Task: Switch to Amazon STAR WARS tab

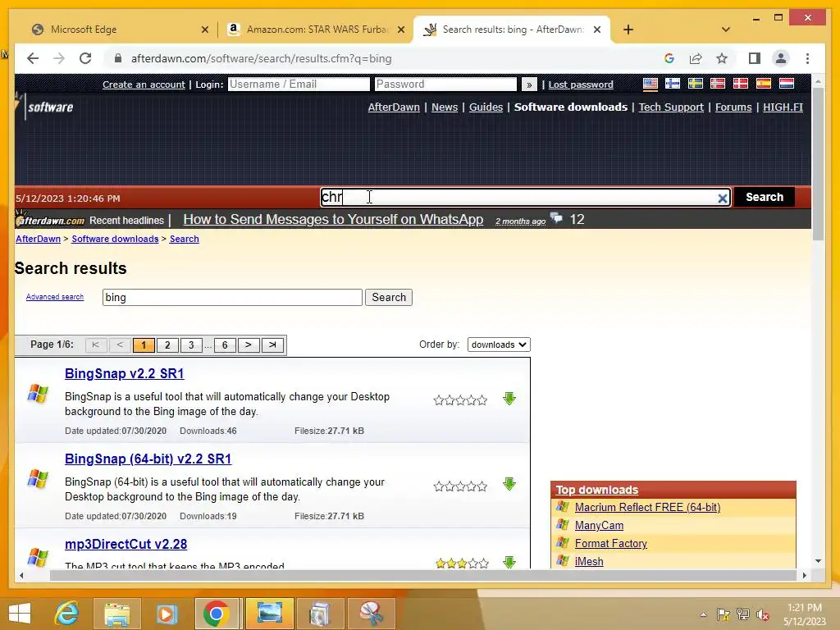Action: (x=316, y=30)
